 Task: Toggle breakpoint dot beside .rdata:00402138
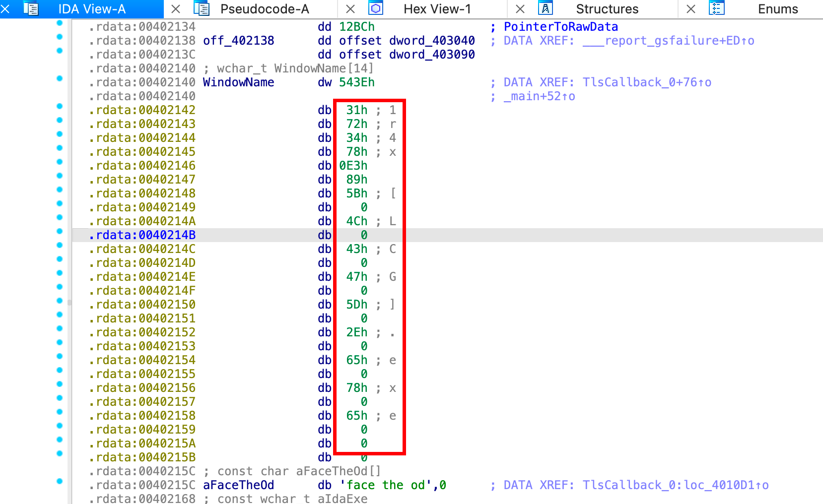(60, 37)
